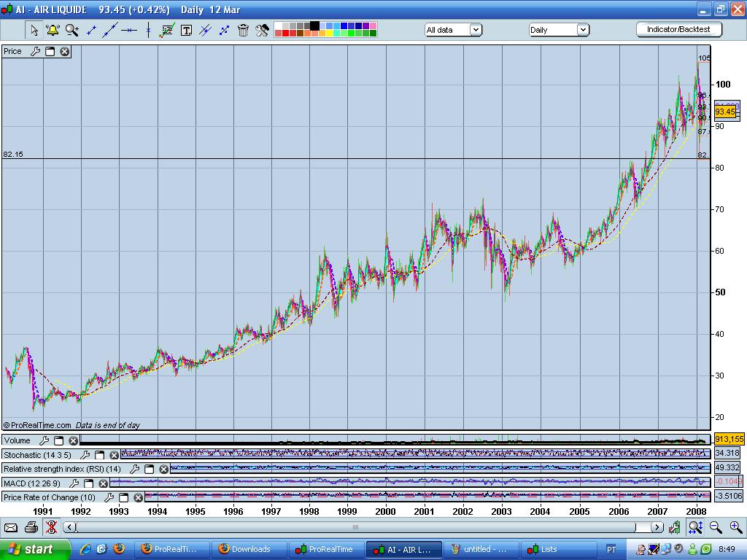Switch to the ProRealTime taskbar window

click(x=327, y=550)
